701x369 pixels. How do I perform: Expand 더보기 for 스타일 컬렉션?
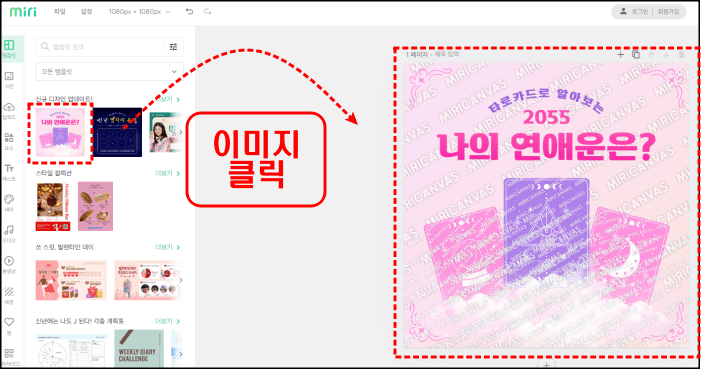pos(168,173)
